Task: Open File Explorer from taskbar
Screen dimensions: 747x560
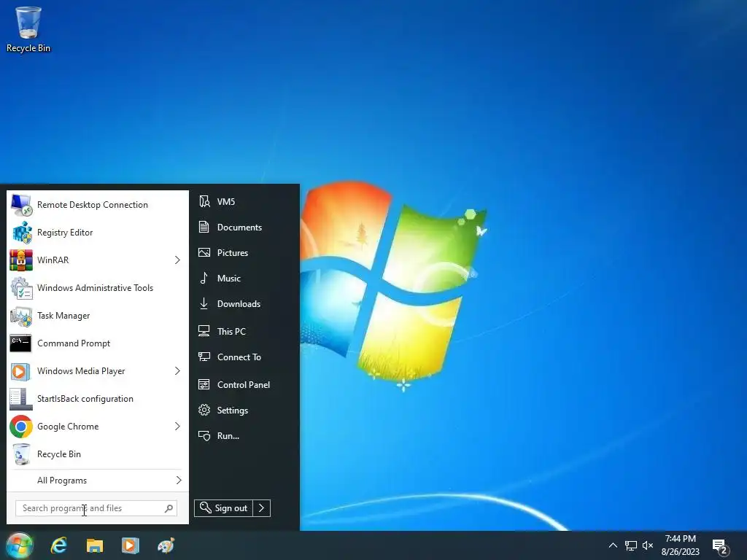Action: tap(95, 545)
